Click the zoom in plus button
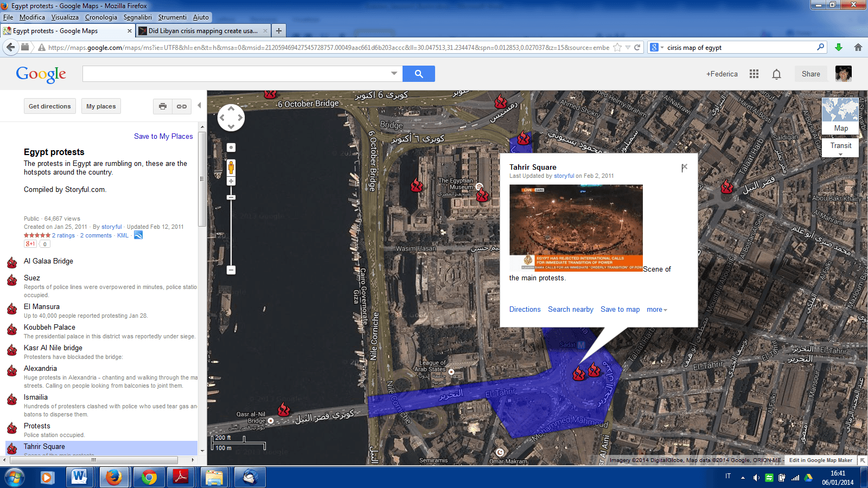This screenshot has height=488, width=868. pyautogui.click(x=231, y=182)
